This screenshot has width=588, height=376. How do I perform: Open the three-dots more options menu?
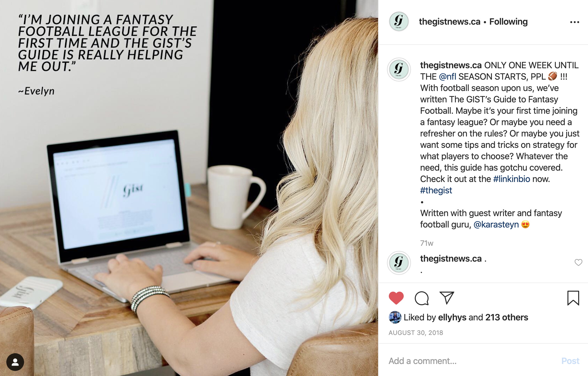[574, 22]
